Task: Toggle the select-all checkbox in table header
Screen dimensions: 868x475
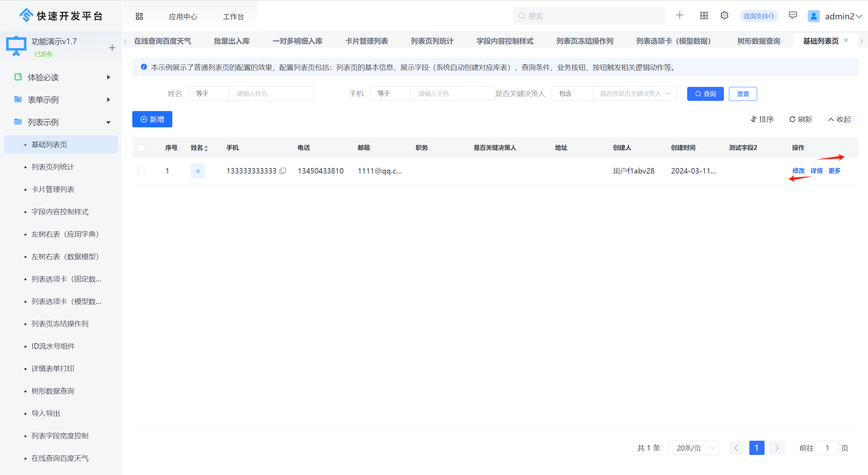Action: point(141,148)
